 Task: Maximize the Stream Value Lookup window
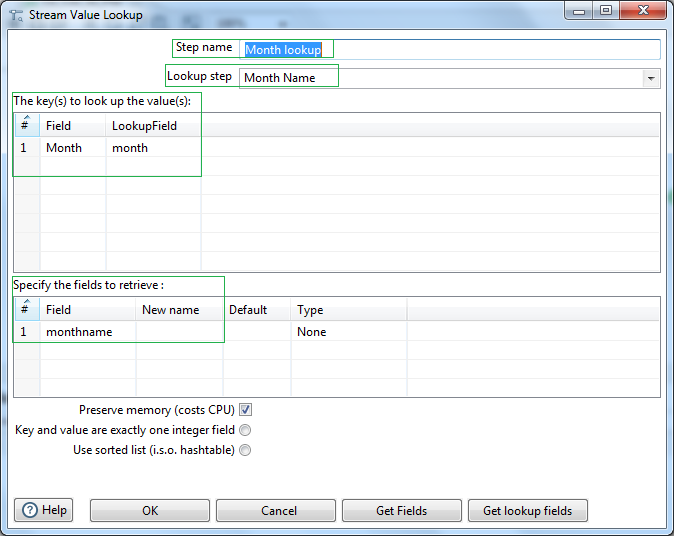(606, 10)
